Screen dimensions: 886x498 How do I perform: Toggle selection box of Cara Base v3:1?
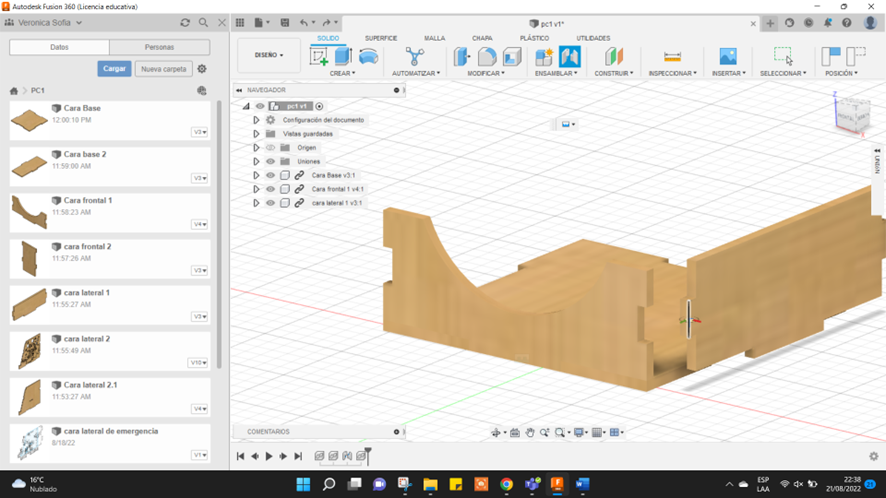pyautogui.click(x=285, y=175)
